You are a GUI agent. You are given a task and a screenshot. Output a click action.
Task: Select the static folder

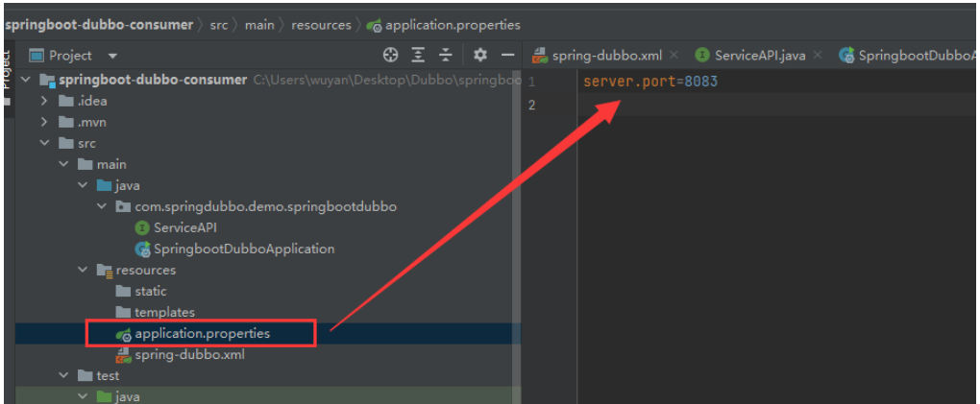(x=141, y=292)
